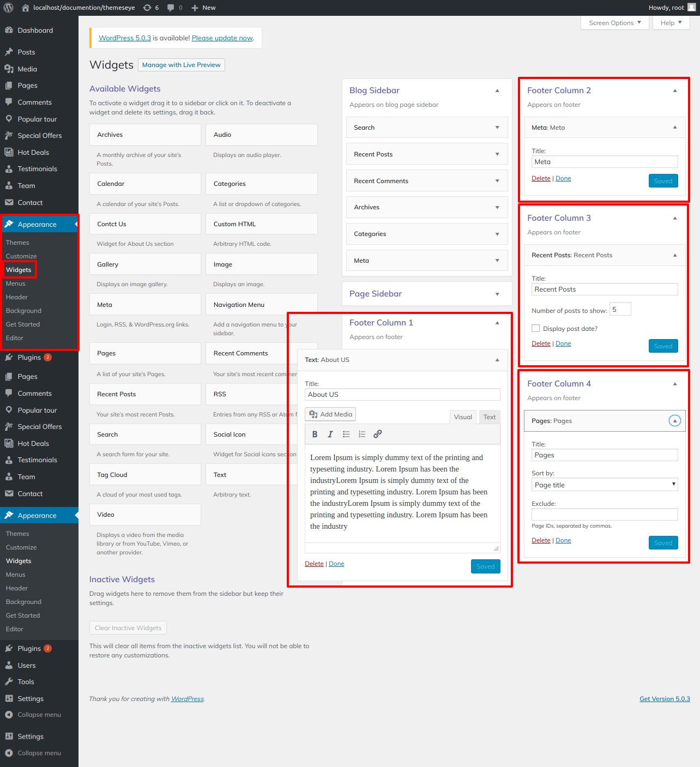Collapse the Text: About US widget
This screenshot has height=767, width=700.
click(497, 360)
